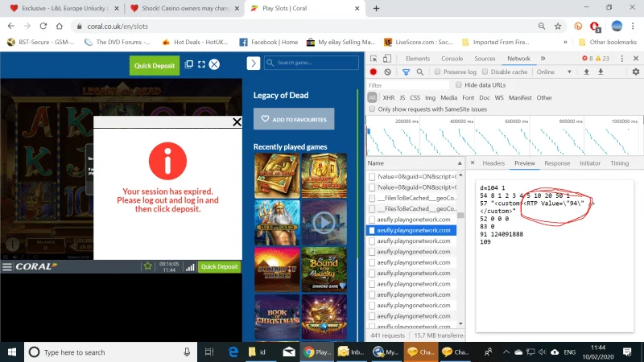Viewport: 644px width, 362px height.
Task: Show more DevTools tabs via double chevron
Action: (x=543, y=59)
